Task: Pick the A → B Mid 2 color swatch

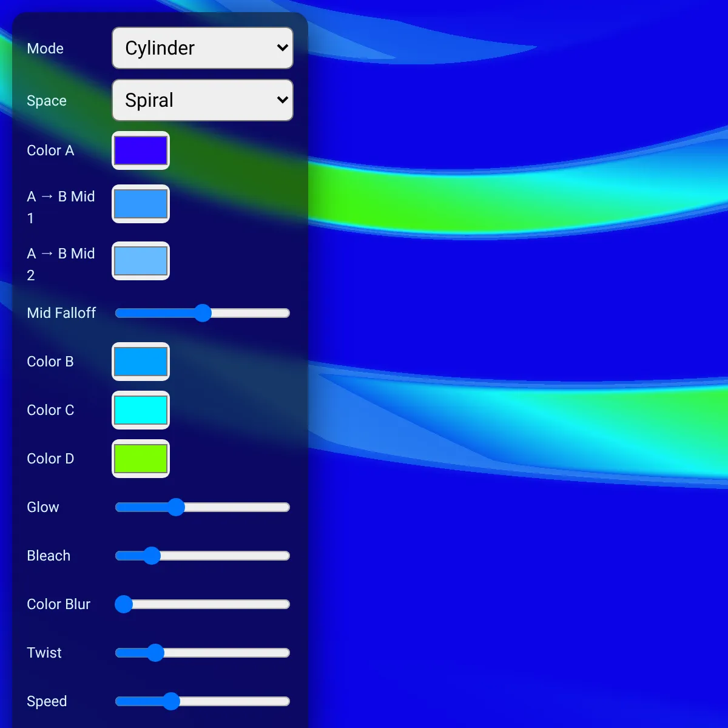Action: (x=141, y=261)
